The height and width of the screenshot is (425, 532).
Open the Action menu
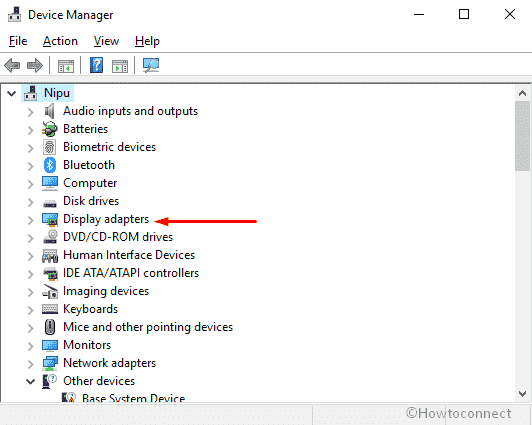point(60,41)
